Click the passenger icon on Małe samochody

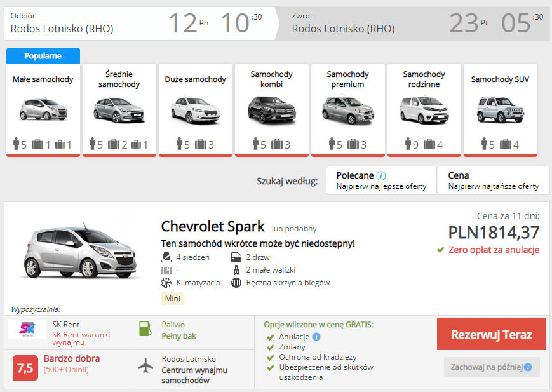click(16, 144)
